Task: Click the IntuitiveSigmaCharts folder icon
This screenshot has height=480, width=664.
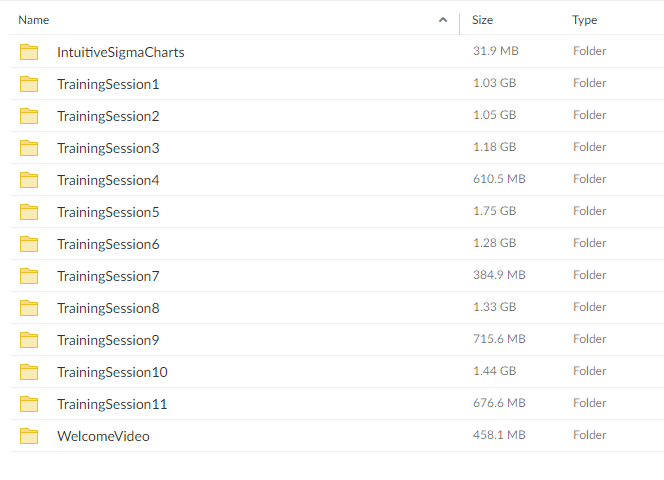Action: coord(29,52)
